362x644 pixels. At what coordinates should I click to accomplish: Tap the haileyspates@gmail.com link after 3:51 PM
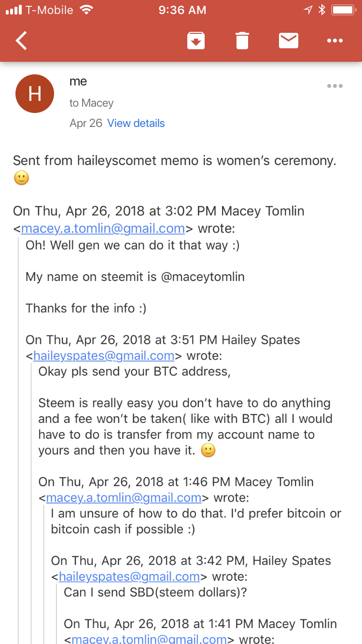coord(103,356)
